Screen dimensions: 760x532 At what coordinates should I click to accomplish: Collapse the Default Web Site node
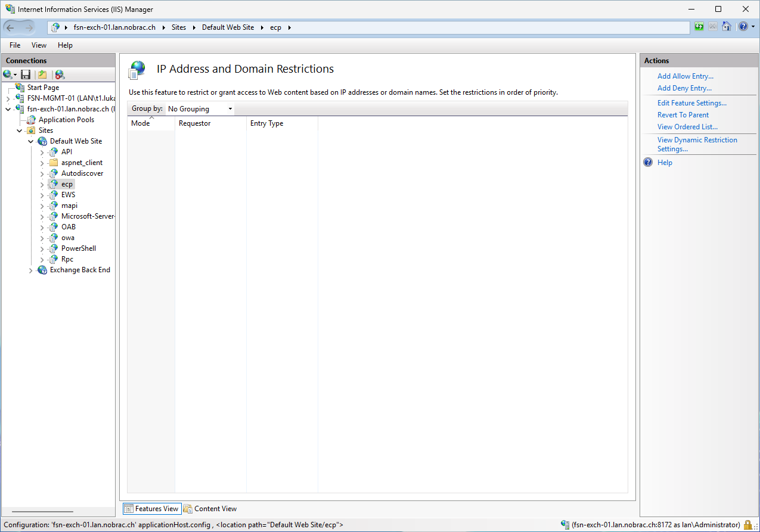pos(31,141)
